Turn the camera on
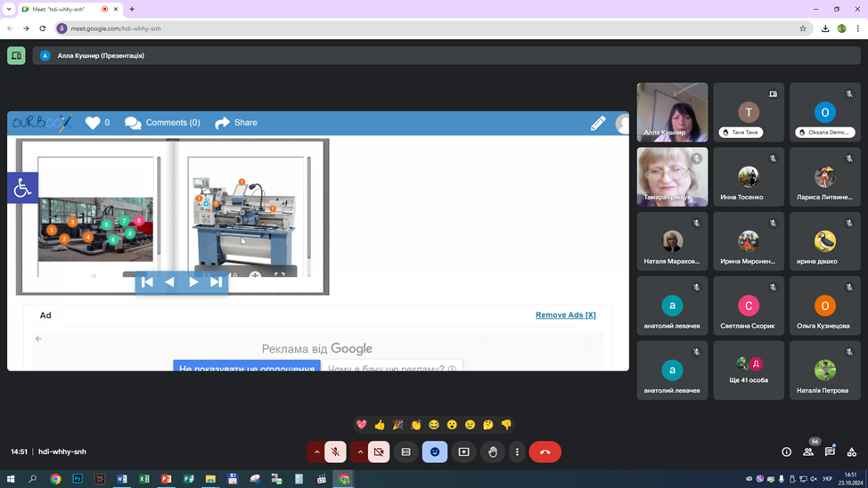 tap(379, 452)
